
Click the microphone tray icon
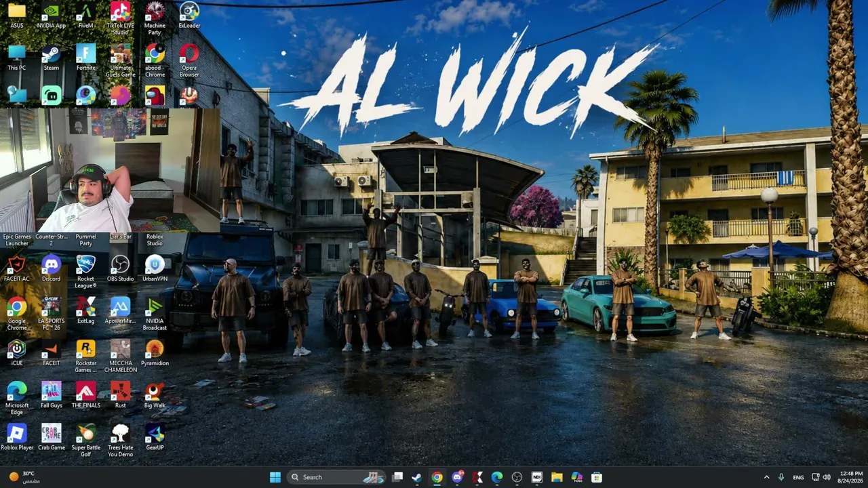pyautogui.click(x=781, y=477)
